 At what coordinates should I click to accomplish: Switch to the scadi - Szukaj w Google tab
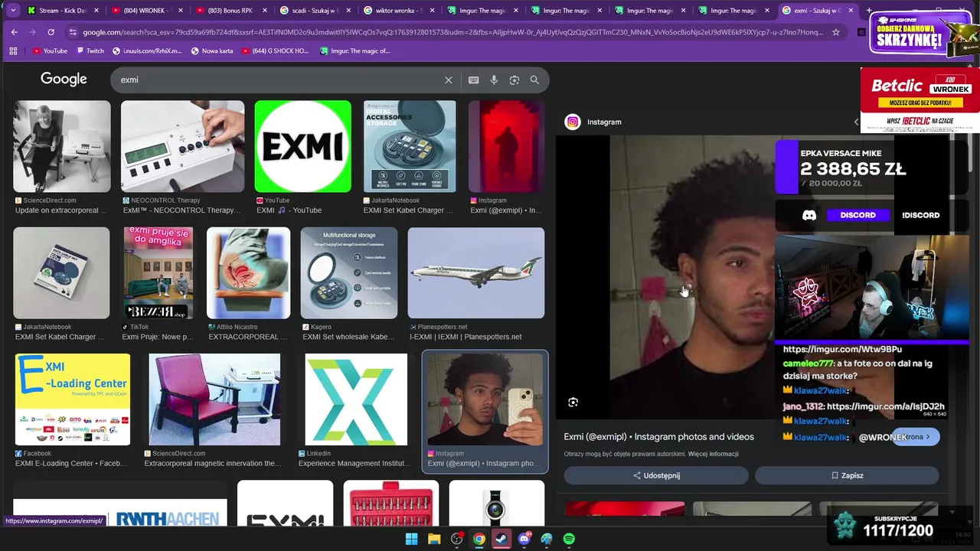tap(315, 11)
